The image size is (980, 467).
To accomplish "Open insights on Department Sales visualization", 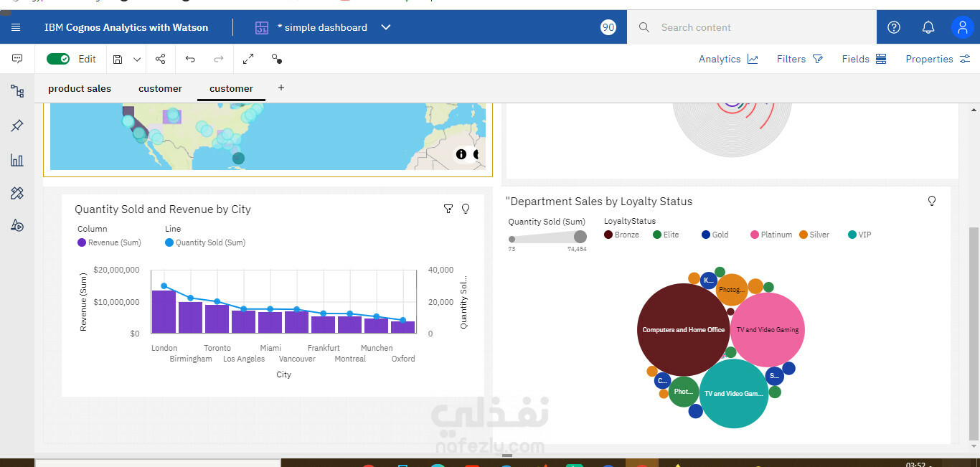I will [932, 201].
